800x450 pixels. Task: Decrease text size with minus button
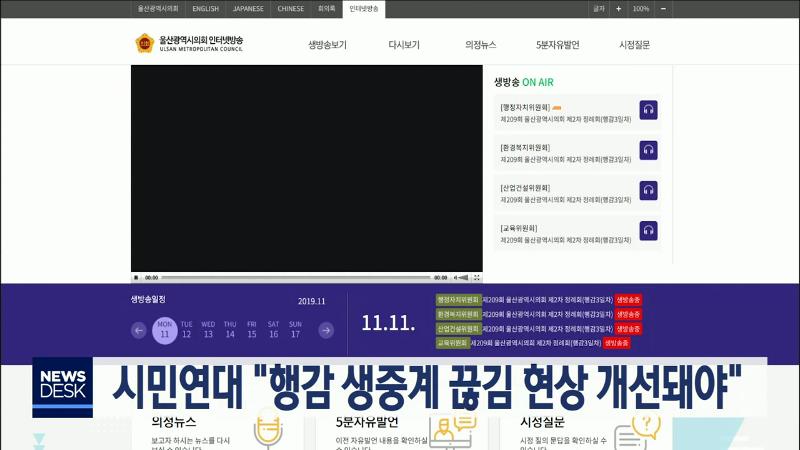click(663, 8)
